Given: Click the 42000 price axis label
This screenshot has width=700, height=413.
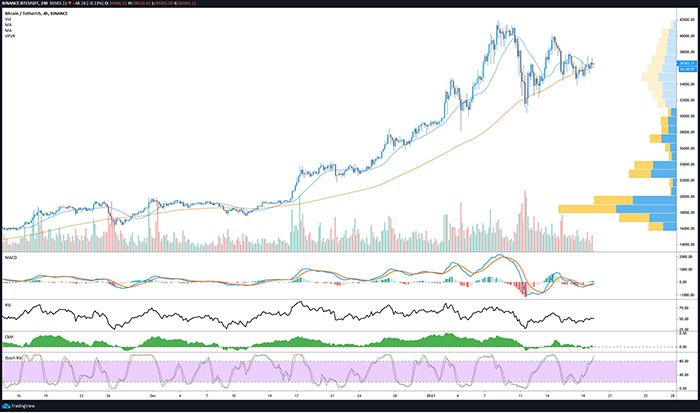Looking at the screenshot, I should click(x=686, y=18).
